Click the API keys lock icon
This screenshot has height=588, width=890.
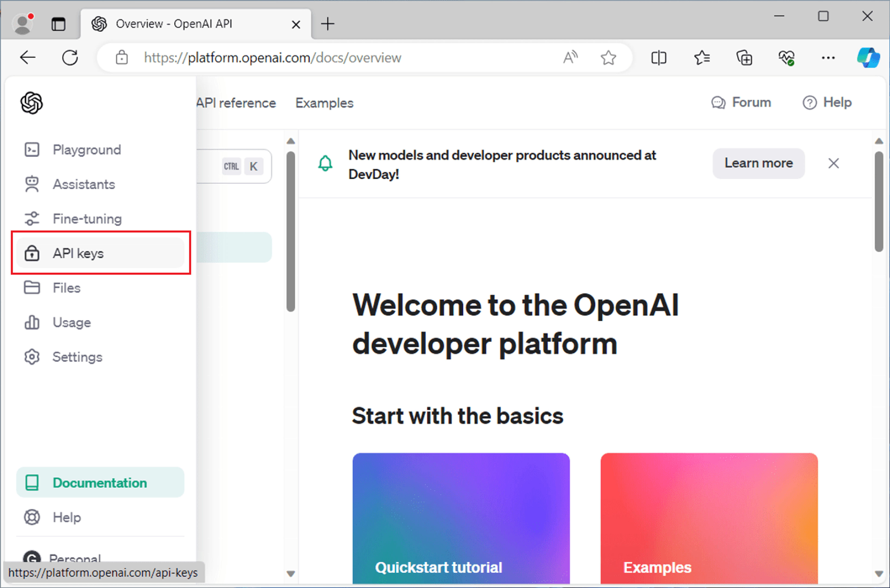32,253
